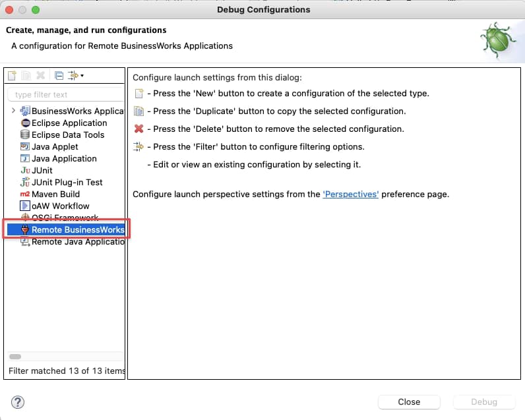Select the Eclipse Data Tools entry

[67, 135]
